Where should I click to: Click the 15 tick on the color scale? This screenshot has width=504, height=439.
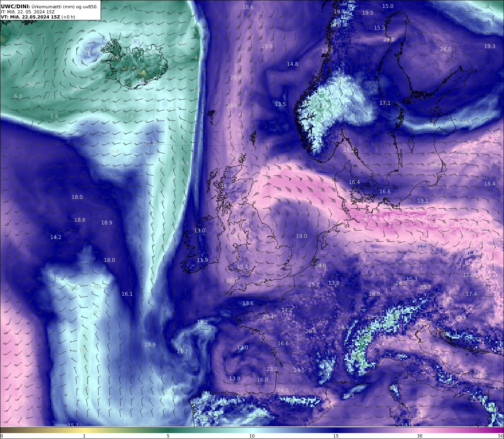coord(336,436)
